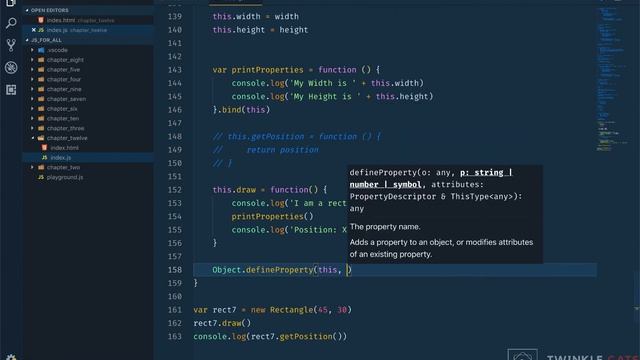Open index.html chapter_twelve from Open Editors

coord(88,20)
